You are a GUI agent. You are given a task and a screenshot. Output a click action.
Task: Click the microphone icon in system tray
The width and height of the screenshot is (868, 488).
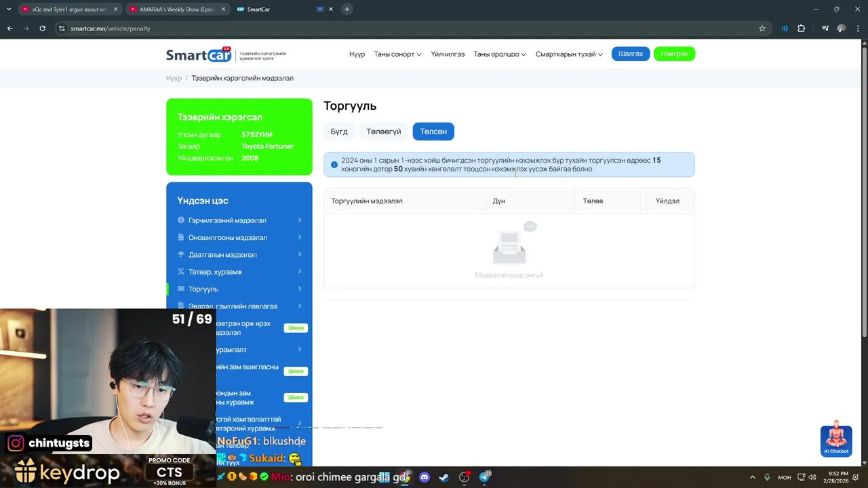767,477
